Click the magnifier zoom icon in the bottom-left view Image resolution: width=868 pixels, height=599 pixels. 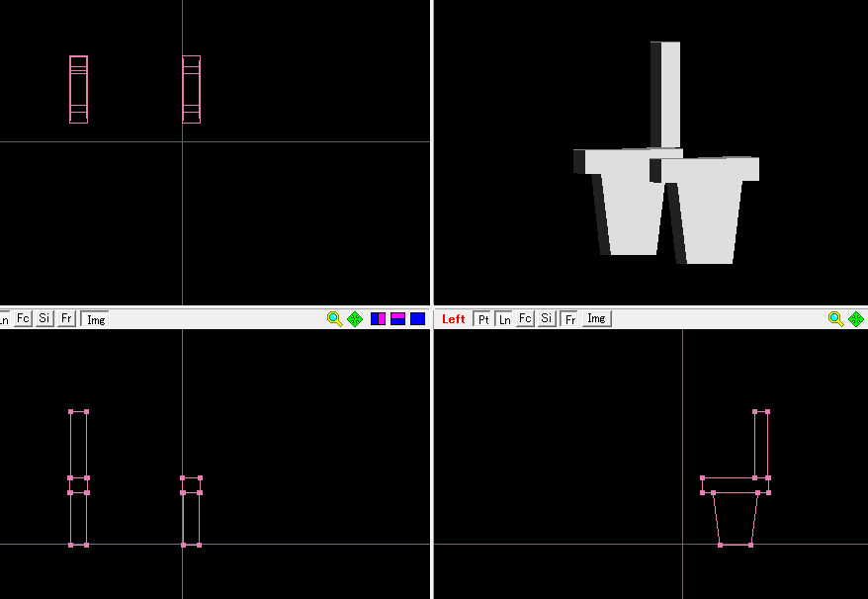tap(335, 318)
